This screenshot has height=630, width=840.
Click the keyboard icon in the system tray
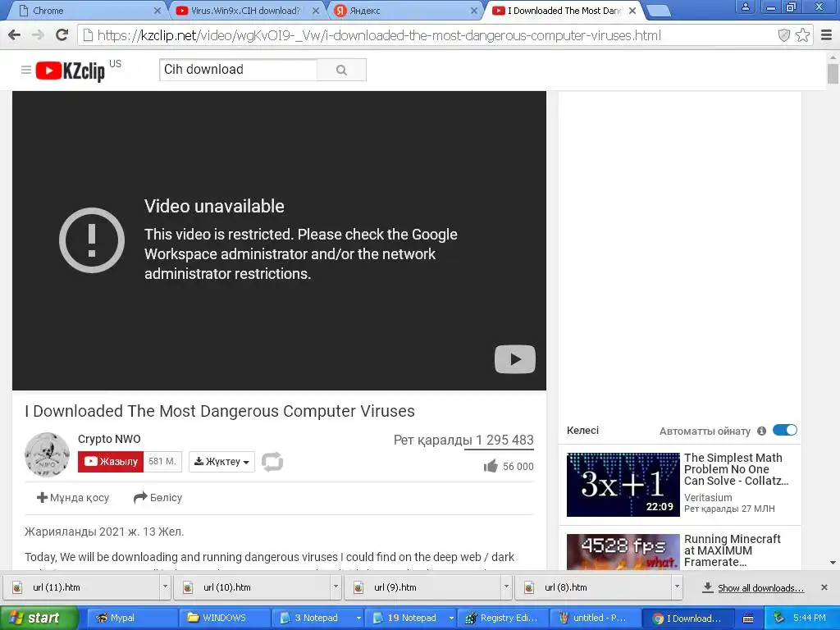(748, 619)
